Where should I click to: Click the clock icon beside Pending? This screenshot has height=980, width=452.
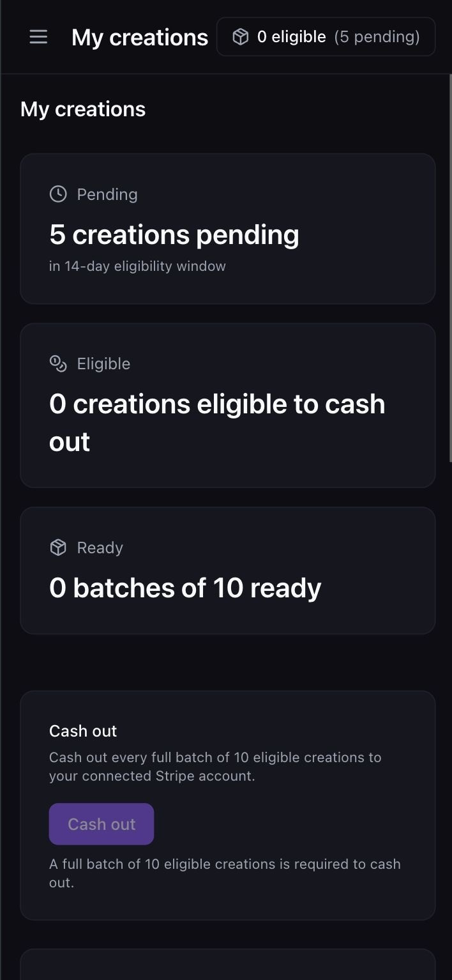point(58,194)
